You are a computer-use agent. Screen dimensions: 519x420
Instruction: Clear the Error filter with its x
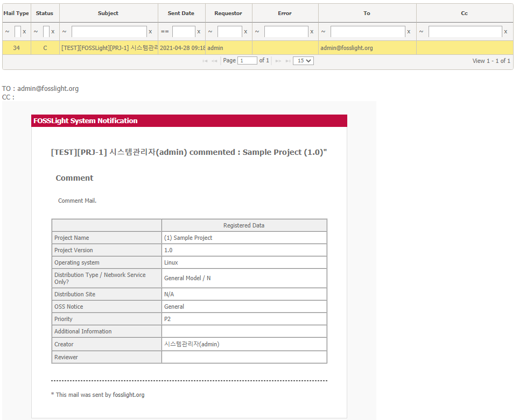[312, 32]
